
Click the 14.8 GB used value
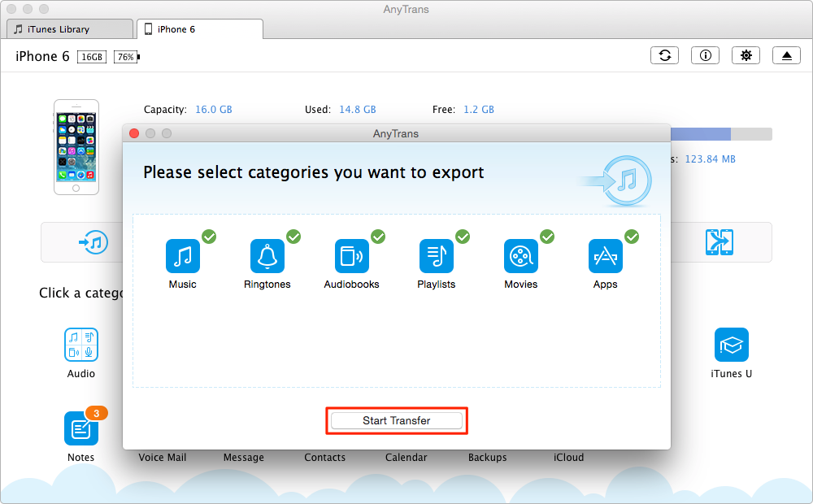click(x=357, y=110)
